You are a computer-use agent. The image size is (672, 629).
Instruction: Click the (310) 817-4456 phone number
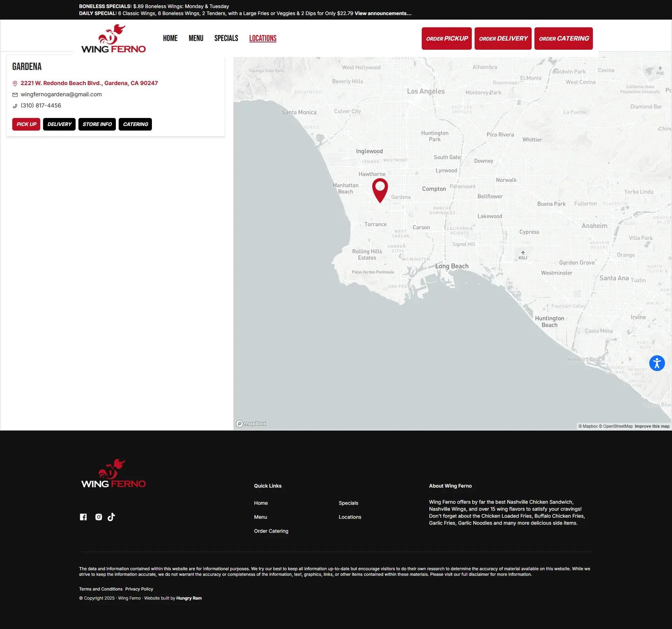pos(41,105)
